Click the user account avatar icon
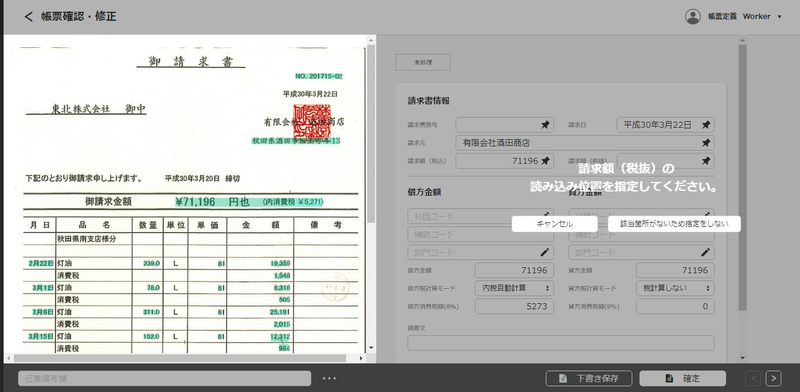Screen dimensions: 800x392 point(693,16)
